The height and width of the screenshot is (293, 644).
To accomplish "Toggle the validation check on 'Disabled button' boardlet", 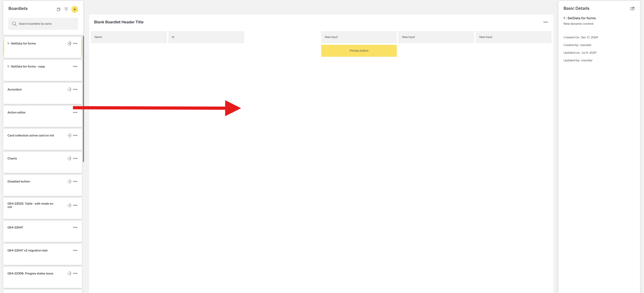I will (x=69, y=181).
